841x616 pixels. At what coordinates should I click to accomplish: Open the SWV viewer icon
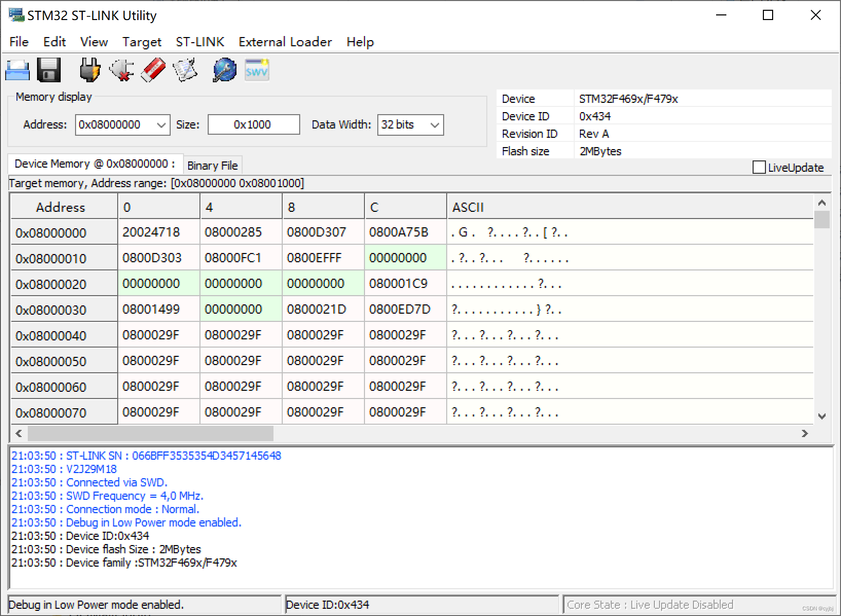[x=257, y=70]
